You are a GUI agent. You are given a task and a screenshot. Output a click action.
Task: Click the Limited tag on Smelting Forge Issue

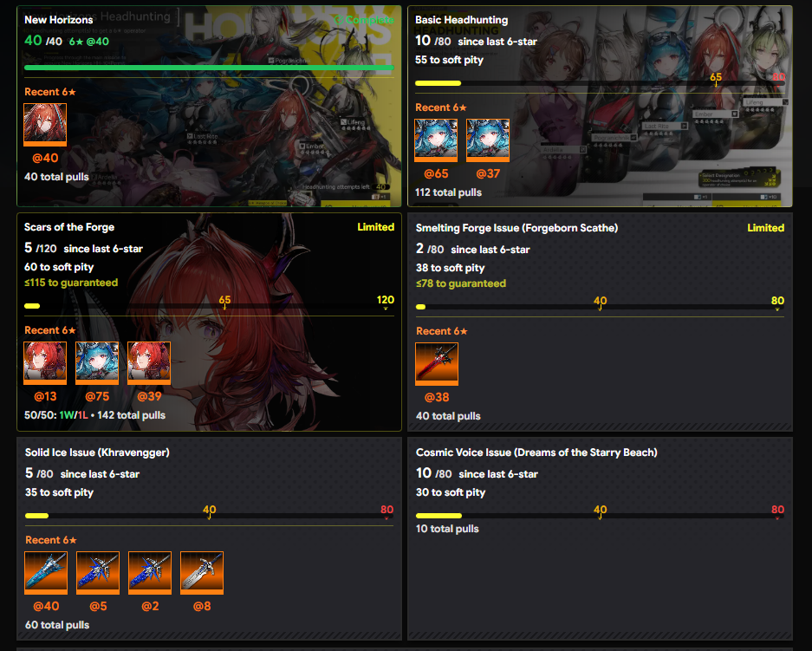click(x=765, y=228)
